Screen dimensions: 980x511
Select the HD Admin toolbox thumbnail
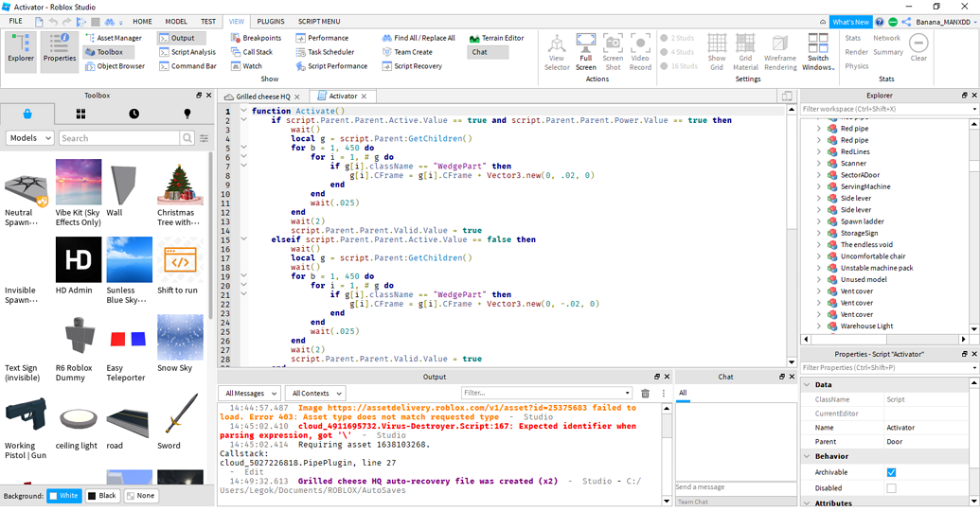coord(79,260)
